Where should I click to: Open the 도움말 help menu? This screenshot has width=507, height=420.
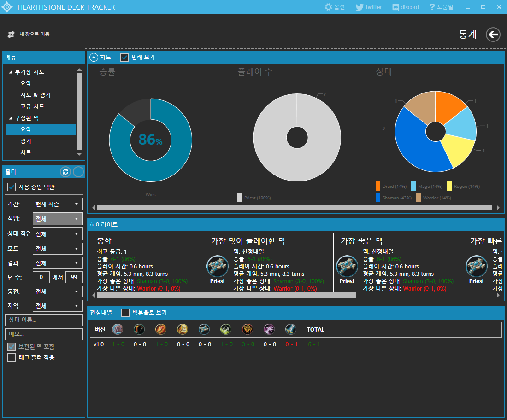[x=442, y=7]
